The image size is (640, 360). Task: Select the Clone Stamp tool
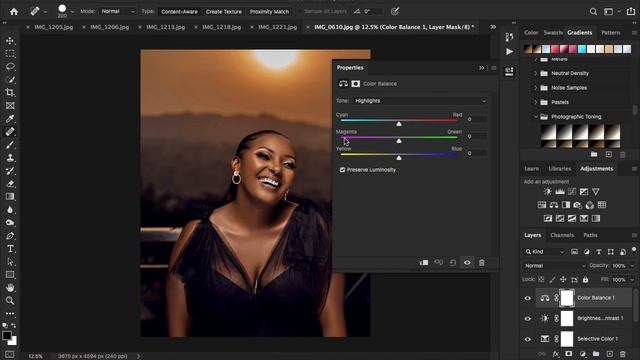pyautogui.click(x=10, y=158)
